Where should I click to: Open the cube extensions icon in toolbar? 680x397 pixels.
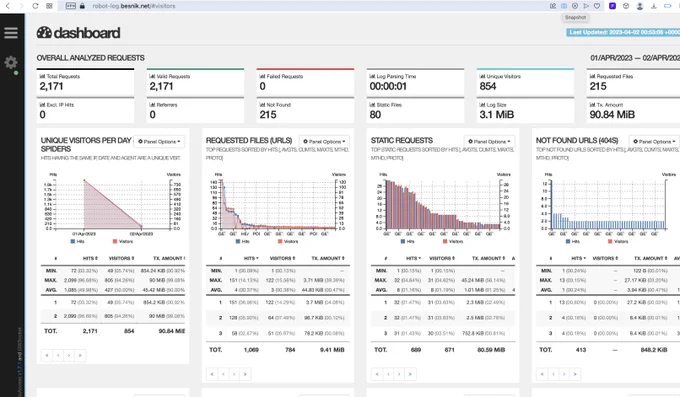626,6
